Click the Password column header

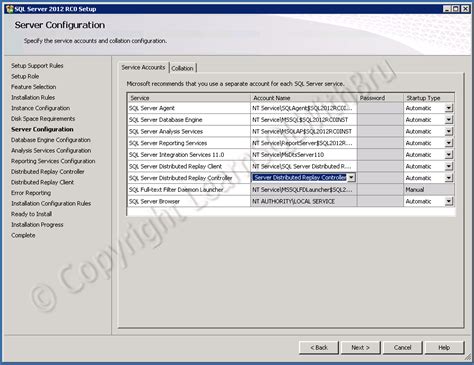[380, 98]
